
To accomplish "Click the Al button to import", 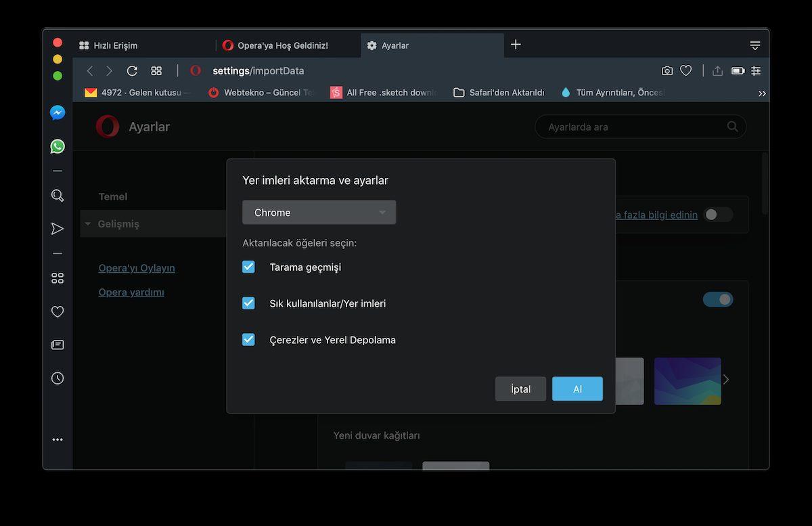I will click(577, 389).
